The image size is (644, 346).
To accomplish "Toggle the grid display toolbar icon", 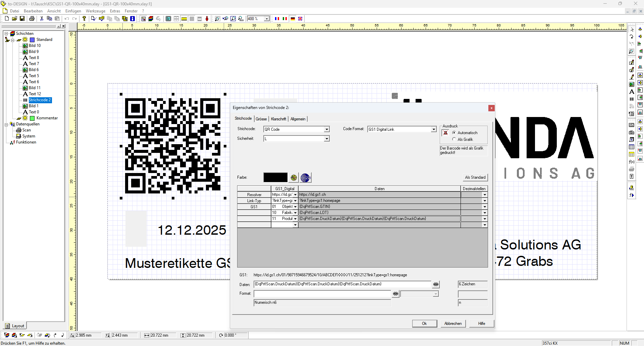I will point(192,19).
